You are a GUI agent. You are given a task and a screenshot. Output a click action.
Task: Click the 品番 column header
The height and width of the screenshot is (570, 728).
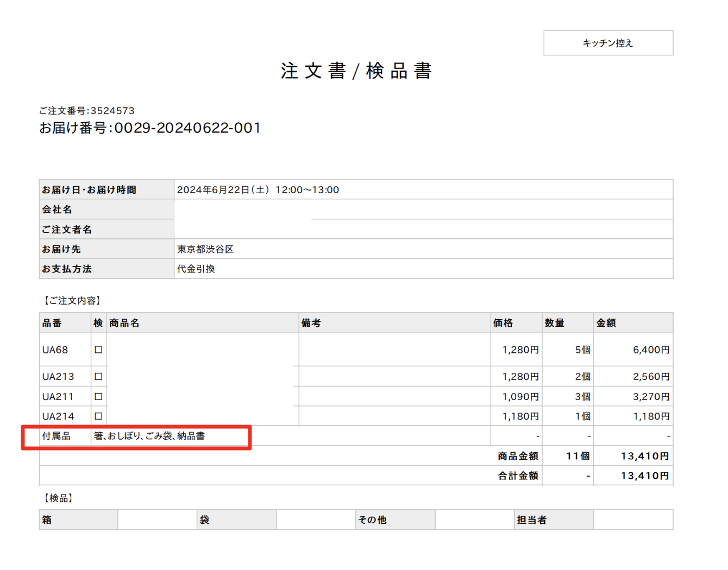click(x=65, y=322)
